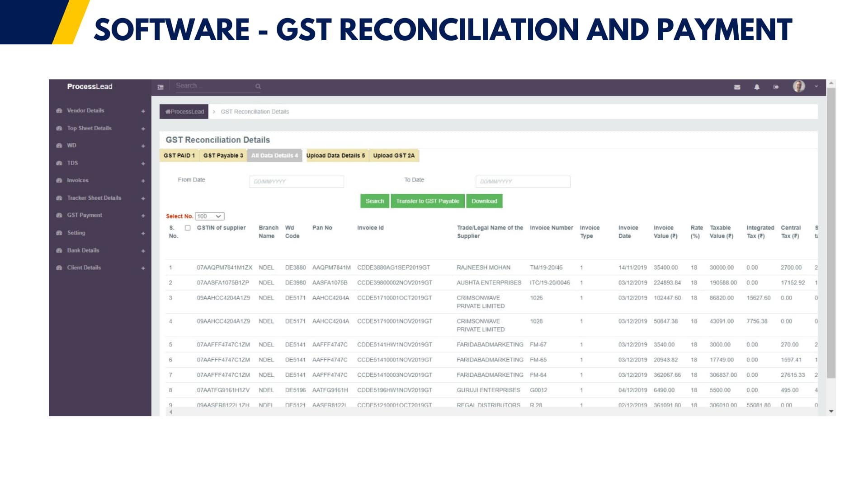
Task: Click the user avatar picture
Action: [x=798, y=86]
